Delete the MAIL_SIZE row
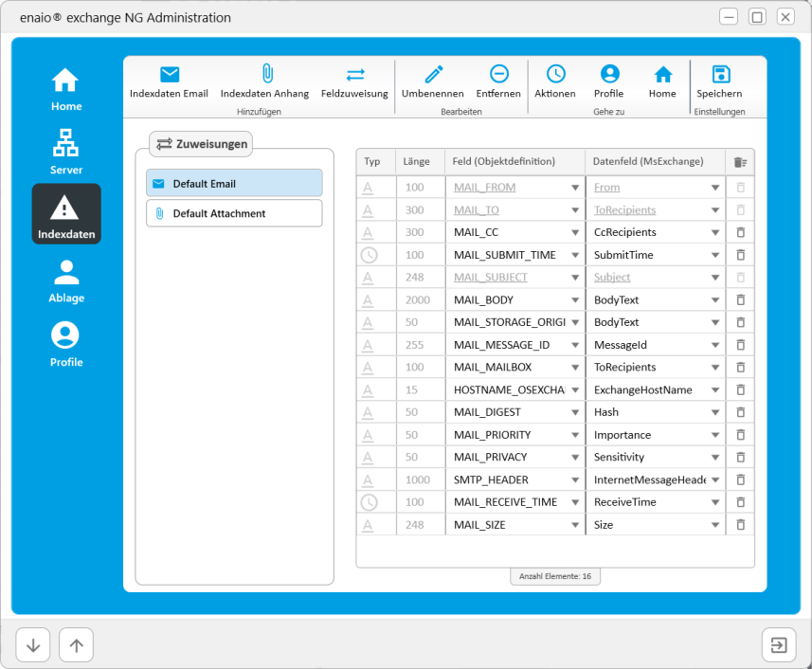 coord(741,525)
